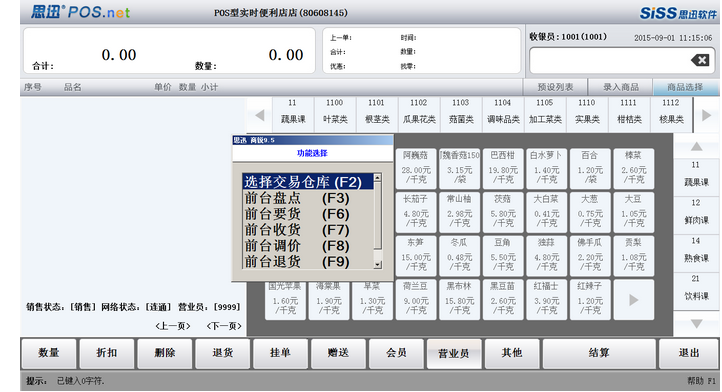Image resolution: width=722 pixels, height=392 pixels.
Task: Add product 大白菜 0.41元
Action: (x=547, y=212)
